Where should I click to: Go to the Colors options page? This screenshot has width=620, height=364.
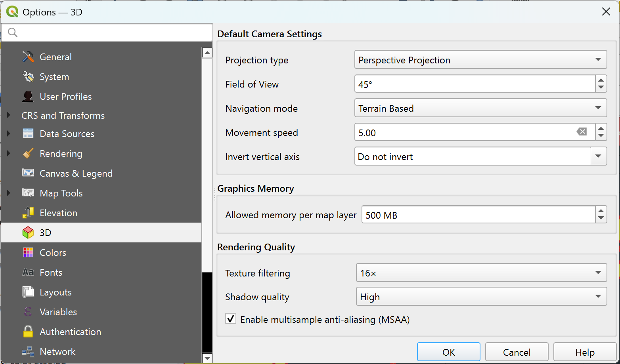coord(101,252)
